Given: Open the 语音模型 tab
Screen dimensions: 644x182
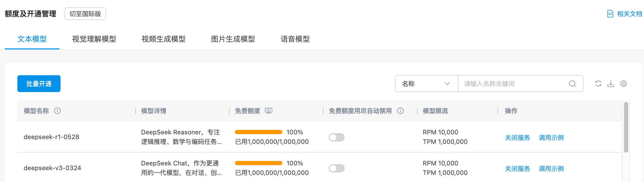Looking at the screenshot, I should 295,39.
